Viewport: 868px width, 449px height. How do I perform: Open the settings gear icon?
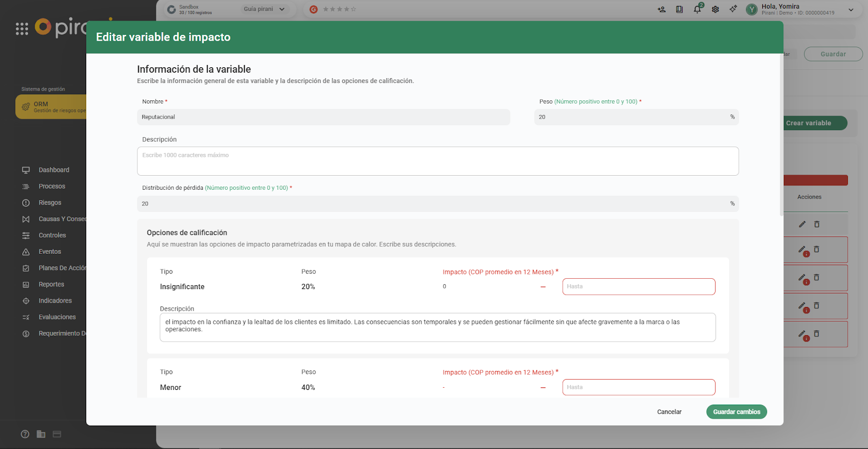(716, 9)
